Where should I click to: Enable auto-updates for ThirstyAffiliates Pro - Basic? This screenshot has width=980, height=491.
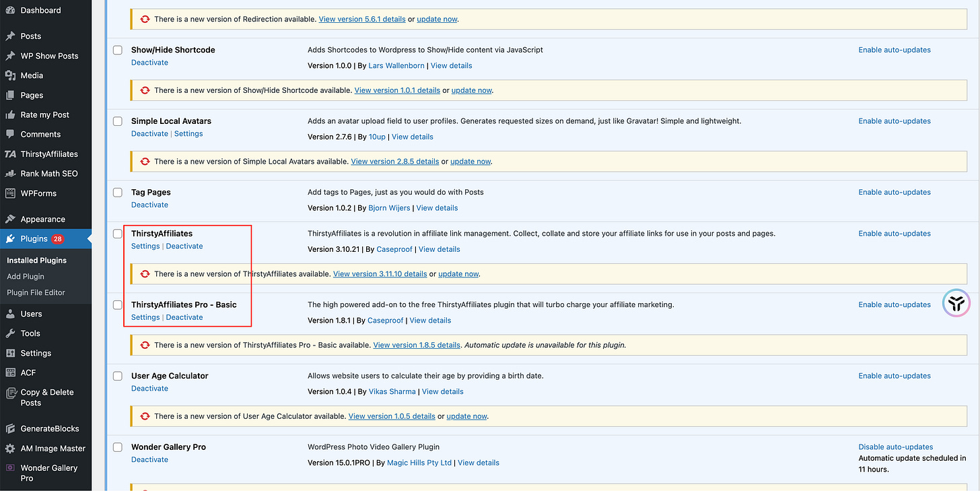895,305
